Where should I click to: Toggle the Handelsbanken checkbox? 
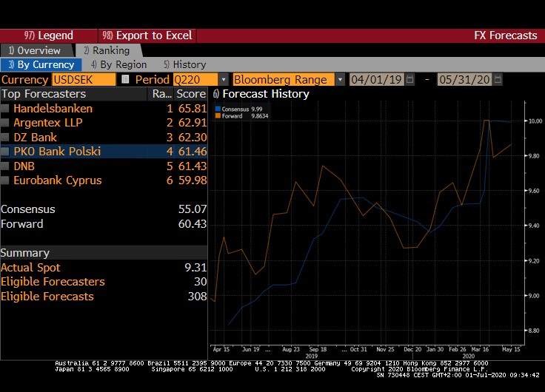pyautogui.click(x=5, y=109)
